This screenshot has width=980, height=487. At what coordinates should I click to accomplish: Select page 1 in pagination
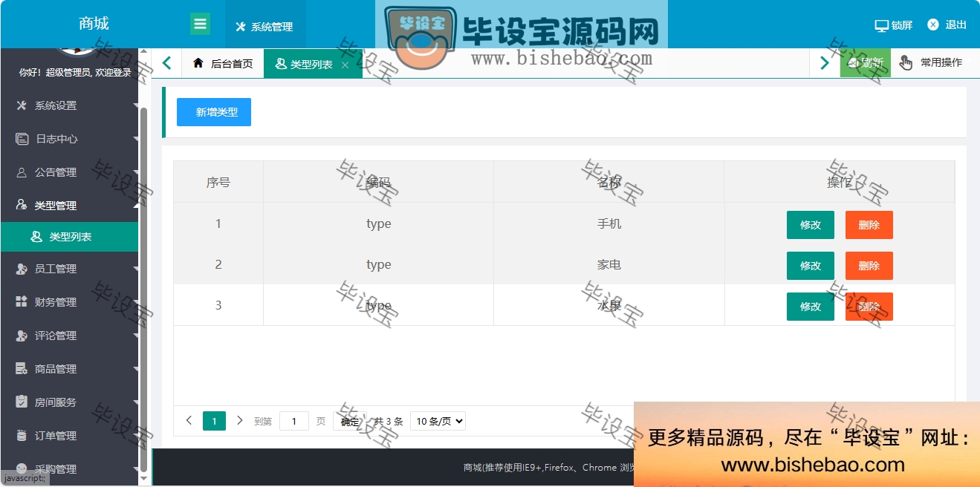pyautogui.click(x=214, y=421)
